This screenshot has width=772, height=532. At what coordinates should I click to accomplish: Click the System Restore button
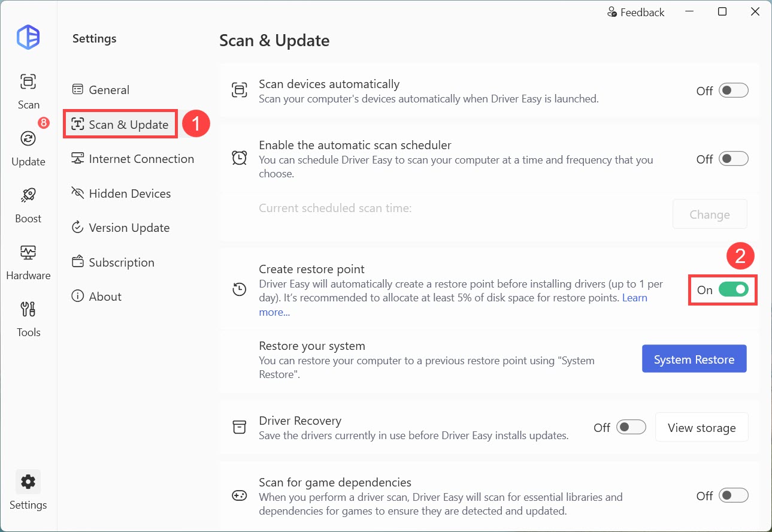(694, 359)
